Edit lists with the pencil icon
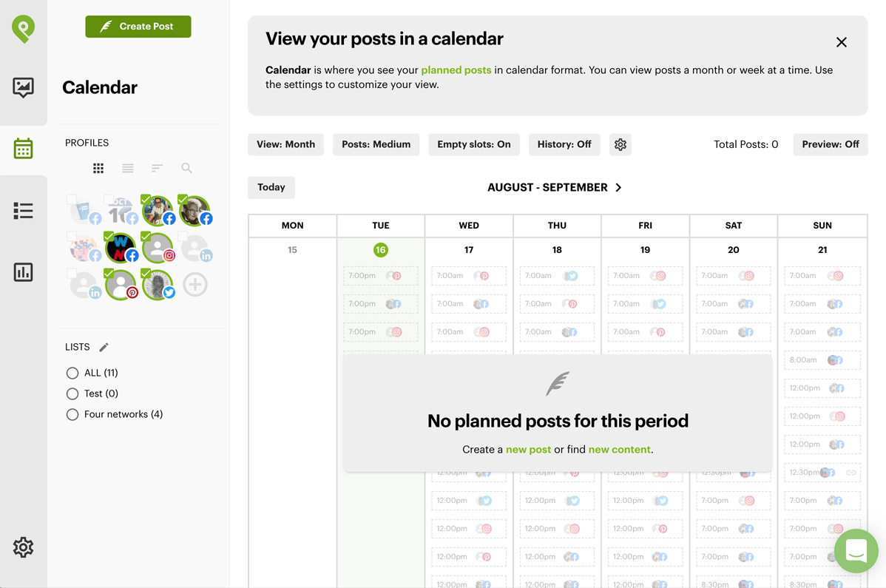Screen dimensions: 886x588 (x=104, y=347)
